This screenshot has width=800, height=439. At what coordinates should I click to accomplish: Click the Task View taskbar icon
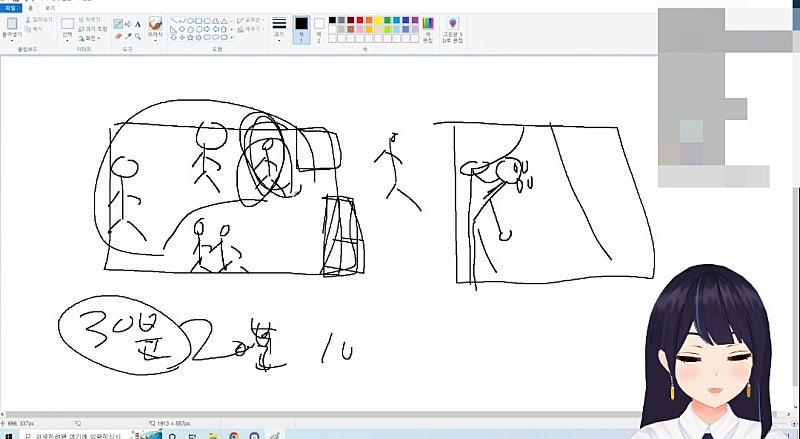click(192, 436)
